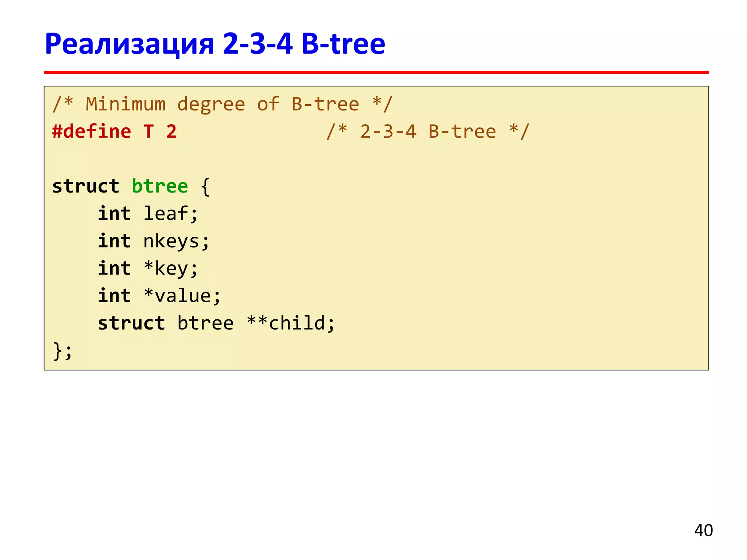Viewport: 747px width, 560px height.
Task: Click the 'int *key;' field line
Action: (148, 268)
